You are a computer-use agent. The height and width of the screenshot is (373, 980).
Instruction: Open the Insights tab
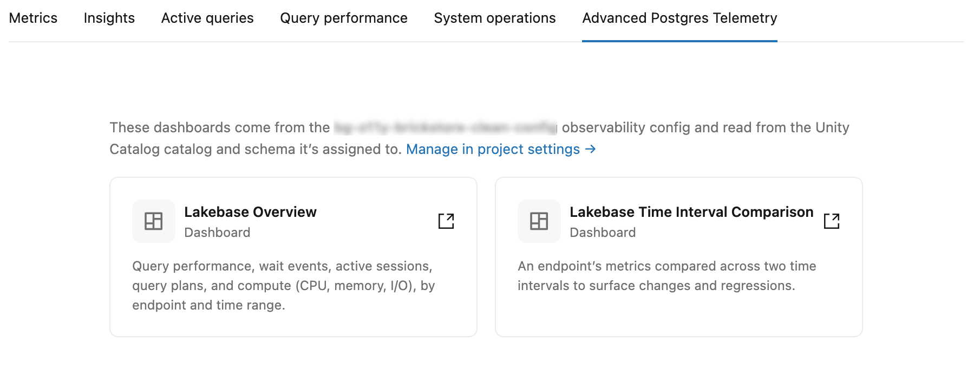tap(109, 18)
